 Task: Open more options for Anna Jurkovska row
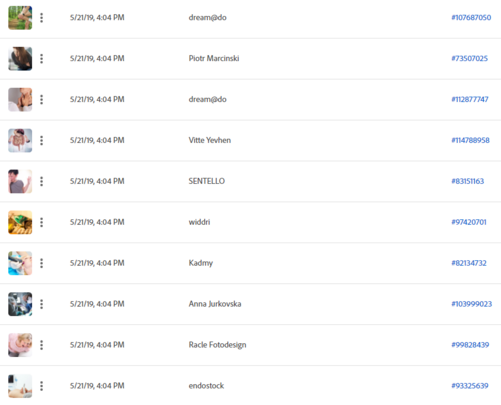pyautogui.click(x=42, y=304)
